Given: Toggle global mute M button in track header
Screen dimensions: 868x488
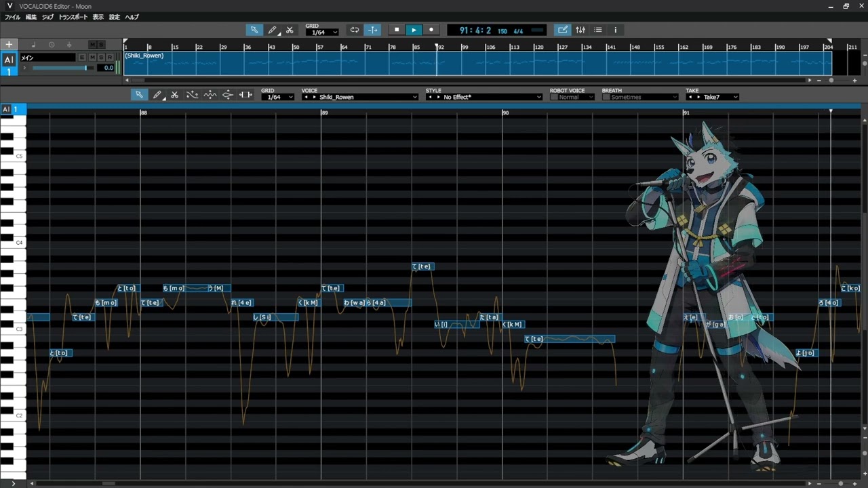Looking at the screenshot, I should (93, 45).
